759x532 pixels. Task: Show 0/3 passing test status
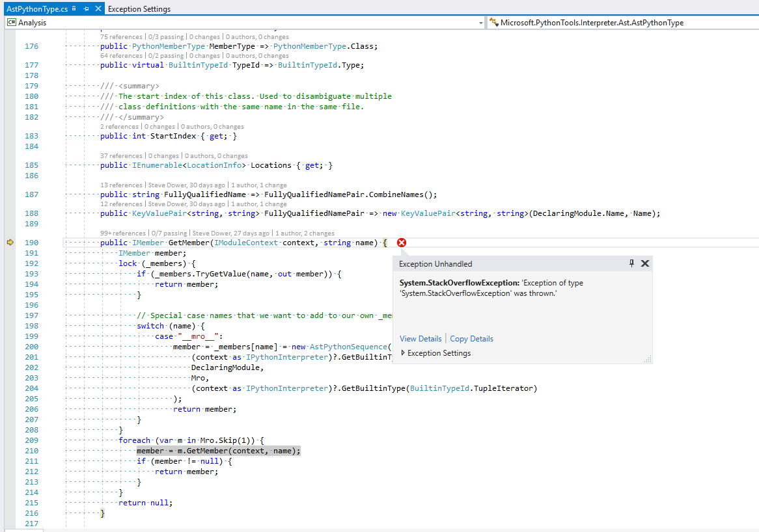click(166, 37)
